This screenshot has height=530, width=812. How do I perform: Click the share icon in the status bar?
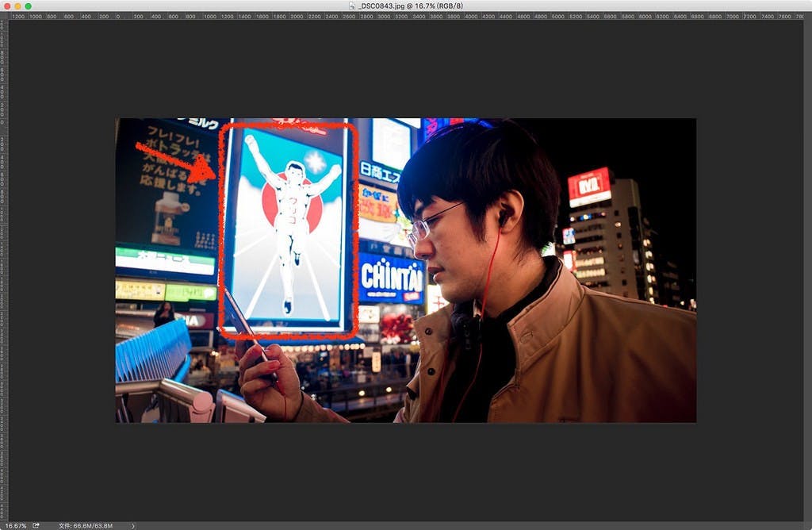[x=36, y=525]
